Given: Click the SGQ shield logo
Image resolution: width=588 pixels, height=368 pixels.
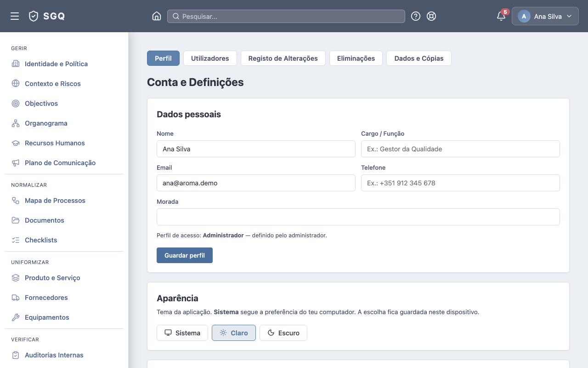Looking at the screenshot, I should click(33, 16).
